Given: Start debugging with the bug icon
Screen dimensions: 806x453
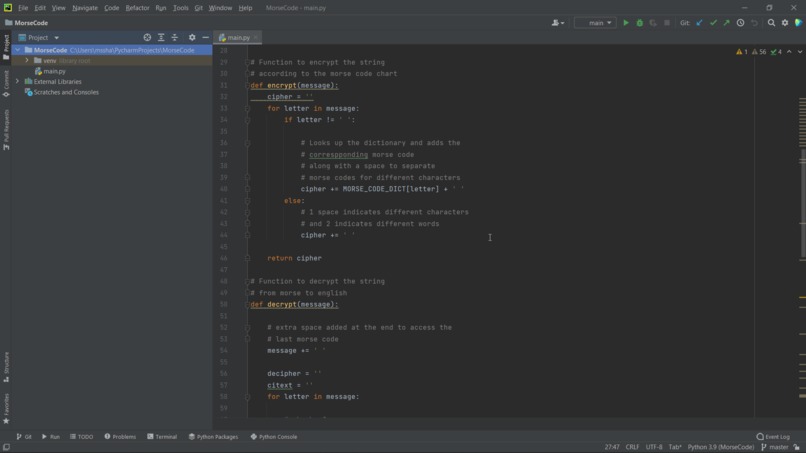Looking at the screenshot, I should click(x=639, y=23).
